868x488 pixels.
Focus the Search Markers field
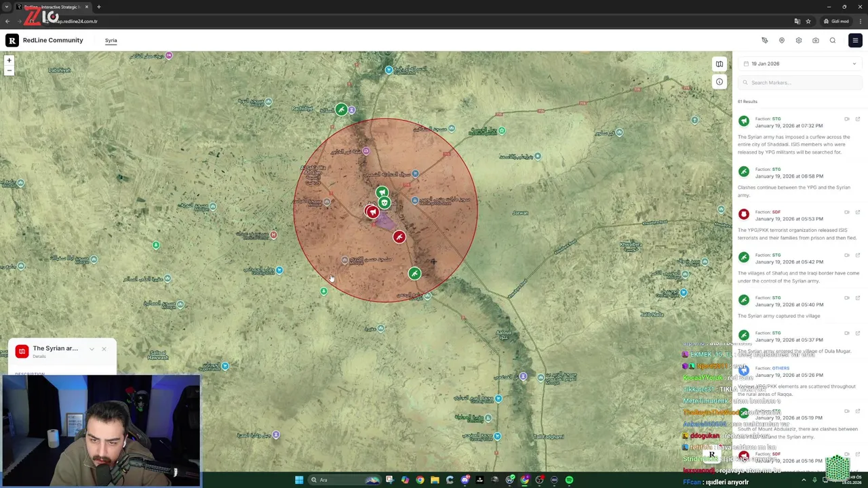(800, 83)
